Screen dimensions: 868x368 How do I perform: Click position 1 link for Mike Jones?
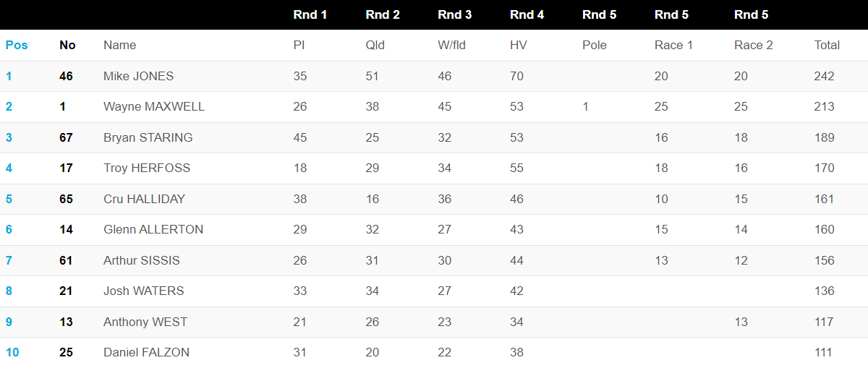(9, 76)
